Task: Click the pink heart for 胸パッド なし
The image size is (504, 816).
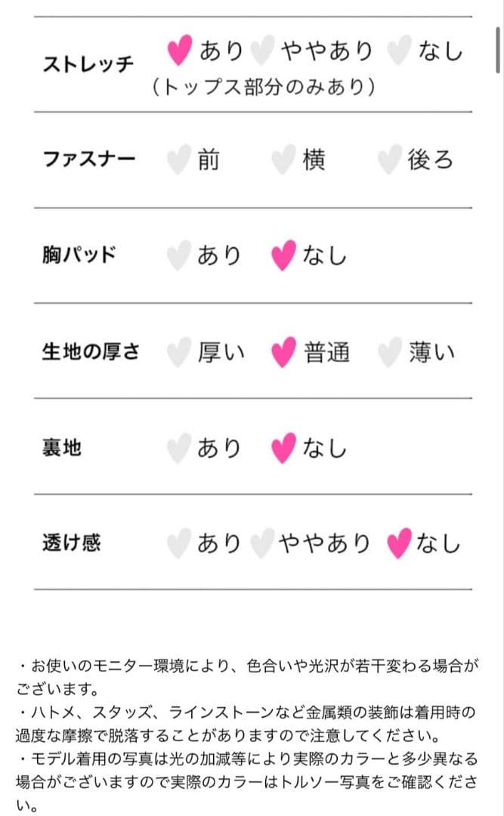Action: [283, 256]
